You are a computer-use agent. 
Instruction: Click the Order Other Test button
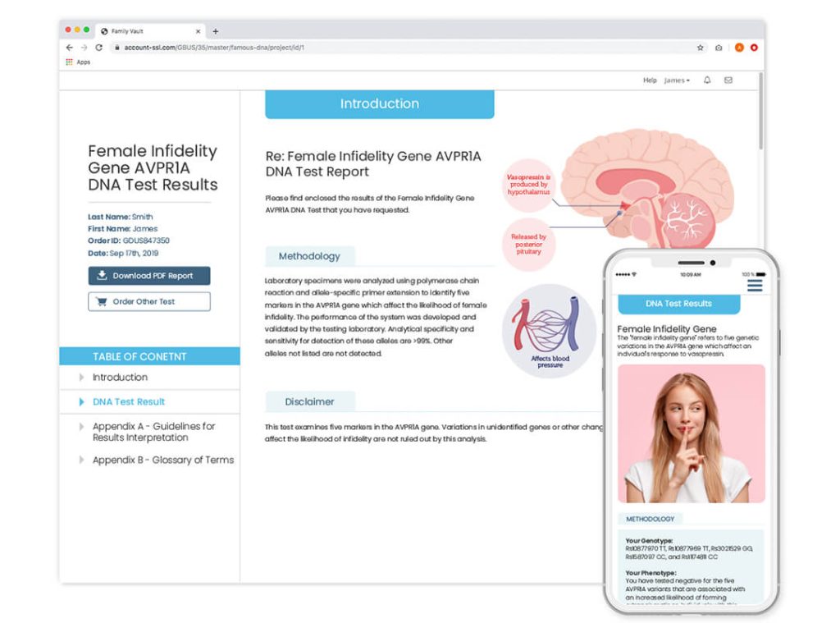149,301
